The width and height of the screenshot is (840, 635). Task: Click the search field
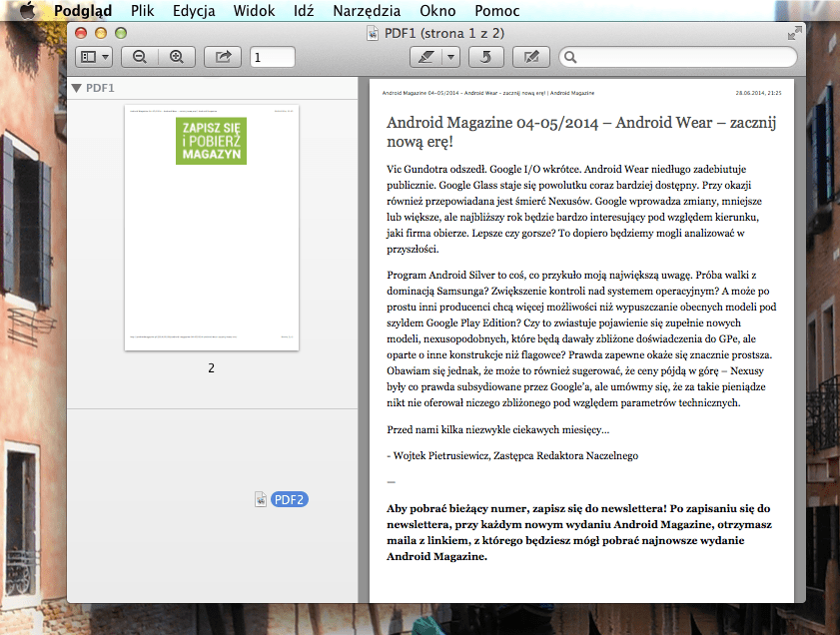(678, 57)
